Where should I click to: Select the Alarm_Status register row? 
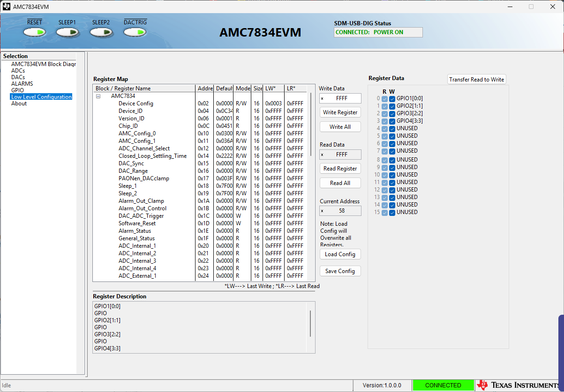[200, 231]
